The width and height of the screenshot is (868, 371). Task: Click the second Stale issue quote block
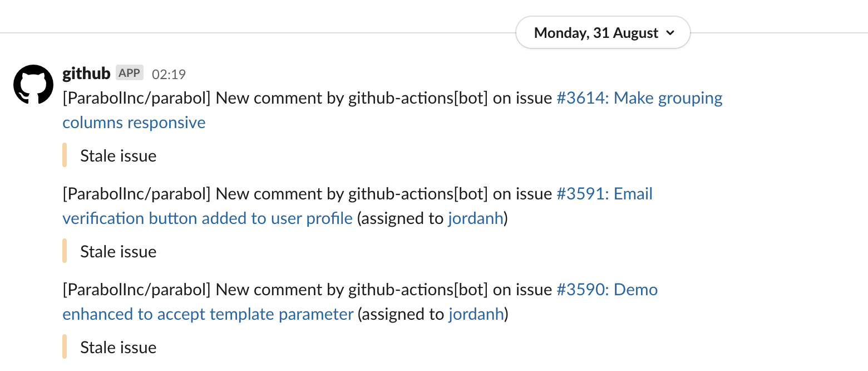(118, 251)
